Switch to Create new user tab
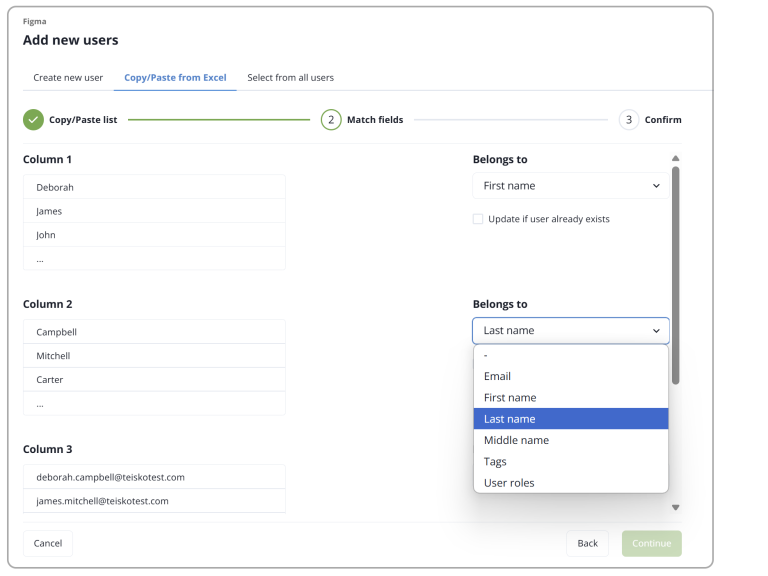768x576 pixels. (x=68, y=78)
